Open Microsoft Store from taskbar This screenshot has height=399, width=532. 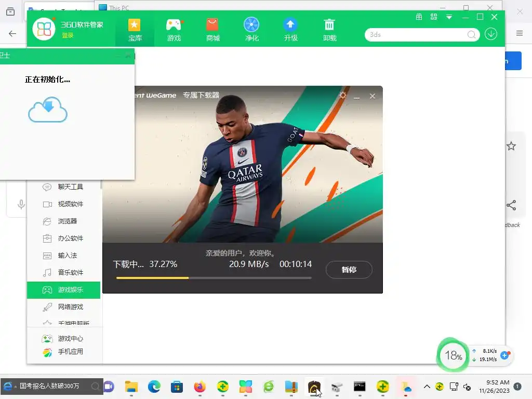pyautogui.click(x=177, y=387)
